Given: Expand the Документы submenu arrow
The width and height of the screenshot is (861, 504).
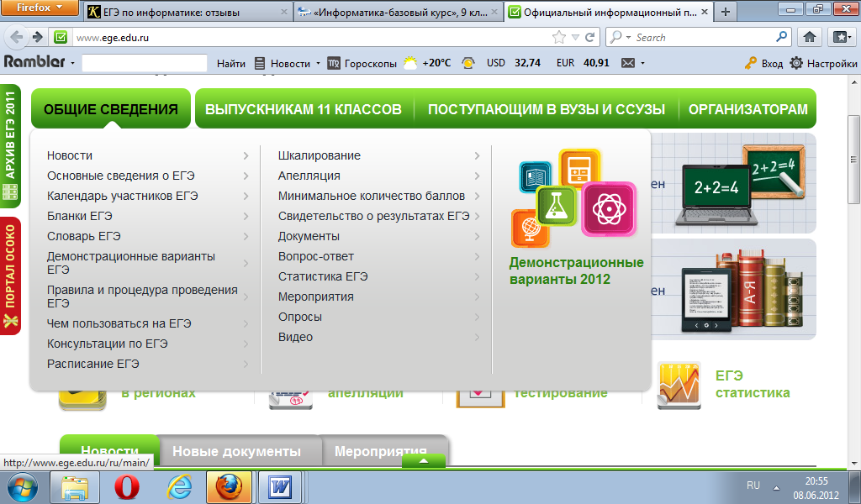Looking at the screenshot, I should pos(478,236).
